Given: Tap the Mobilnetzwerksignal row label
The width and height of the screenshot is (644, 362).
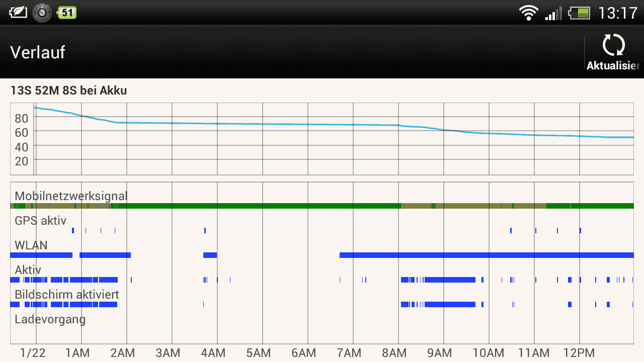Looking at the screenshot, I should pyautogui.click(x=71, y=196).
